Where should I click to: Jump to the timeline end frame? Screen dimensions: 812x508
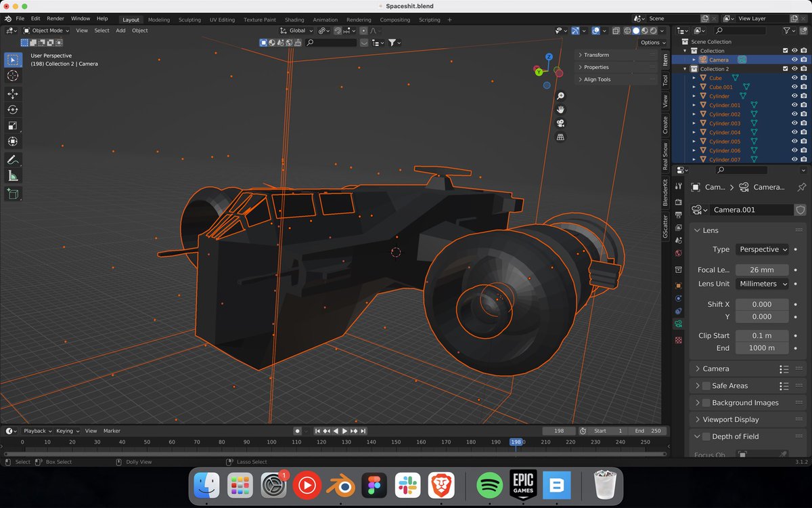click(363, 431)
